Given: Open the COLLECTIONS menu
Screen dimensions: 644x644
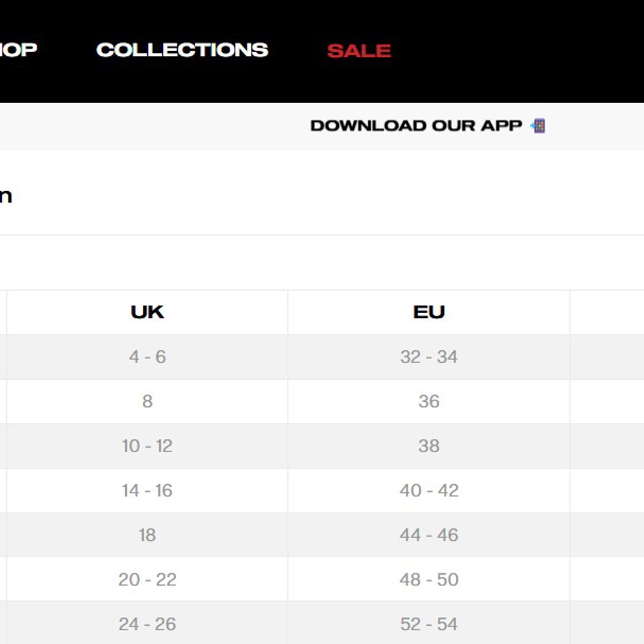Looking at the screenshot, I should tap(182, 50).
